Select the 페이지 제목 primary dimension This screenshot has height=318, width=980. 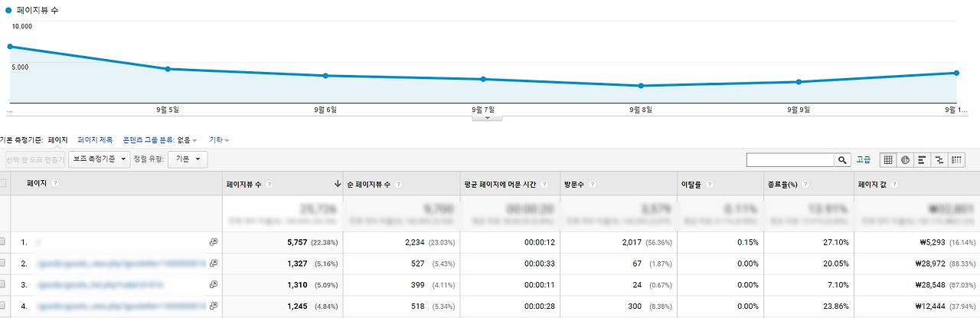tap(95, 140)
